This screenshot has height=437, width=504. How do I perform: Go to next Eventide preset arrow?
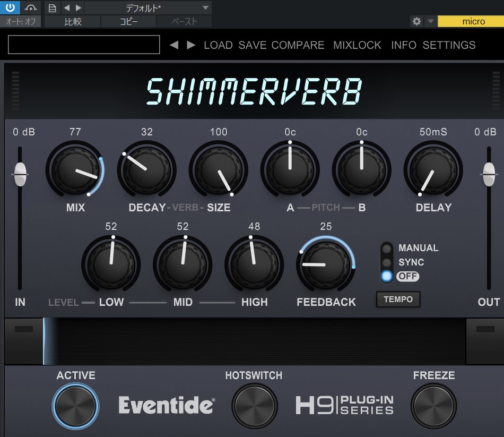click(191, 45)
